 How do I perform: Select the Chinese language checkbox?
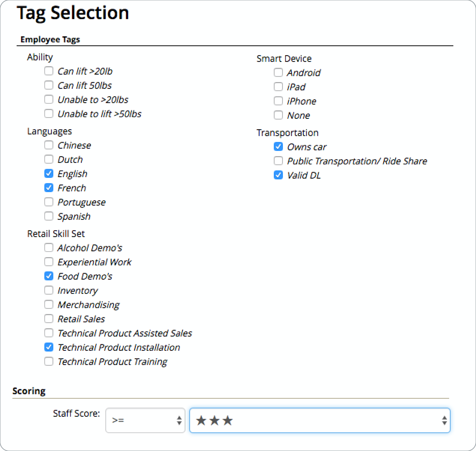(49, 145)
